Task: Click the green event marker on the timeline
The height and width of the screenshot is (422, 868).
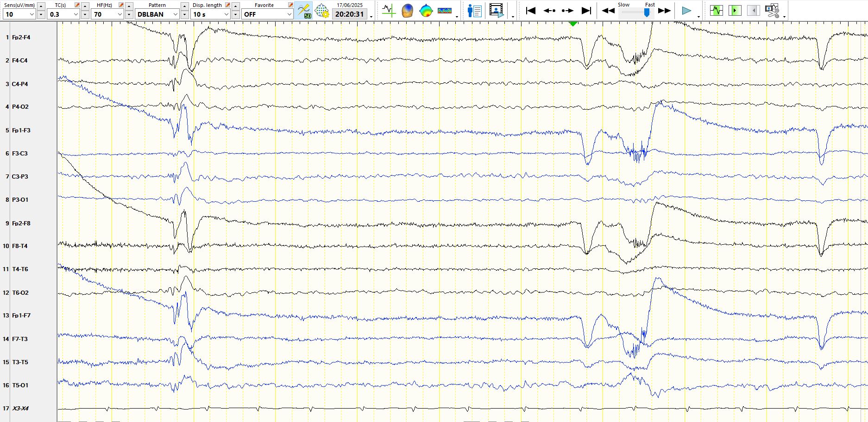Action: (573, 23)
